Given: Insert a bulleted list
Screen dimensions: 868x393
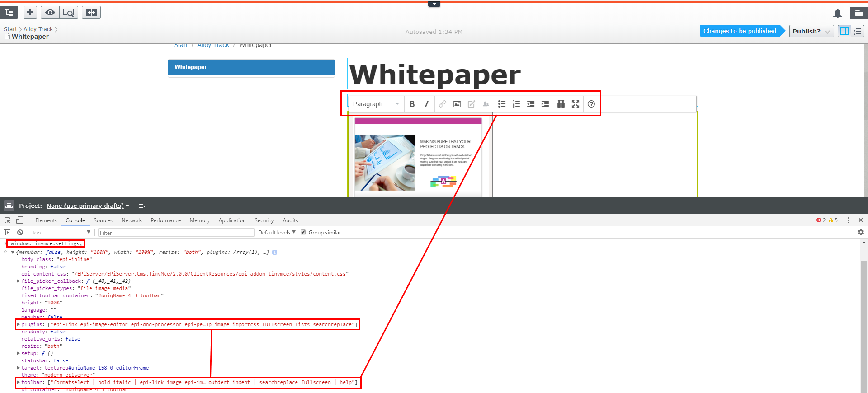Looking at the screenshot, I should [x=502, y=104].
